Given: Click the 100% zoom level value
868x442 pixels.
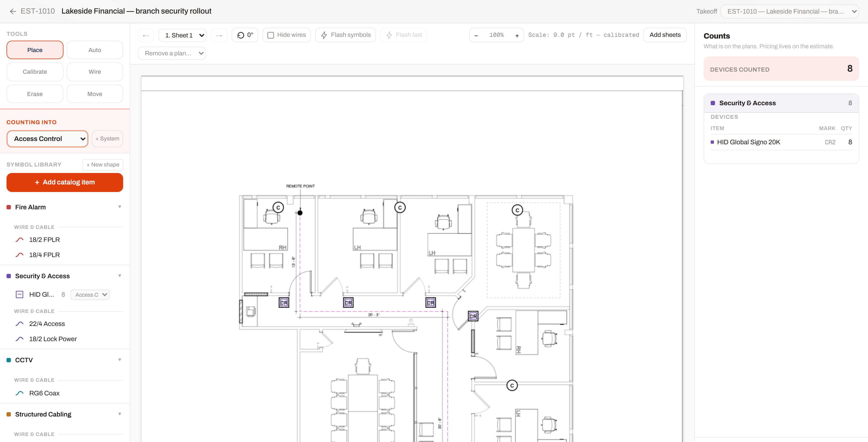Looking at the screenshot, I should point(496,35).
